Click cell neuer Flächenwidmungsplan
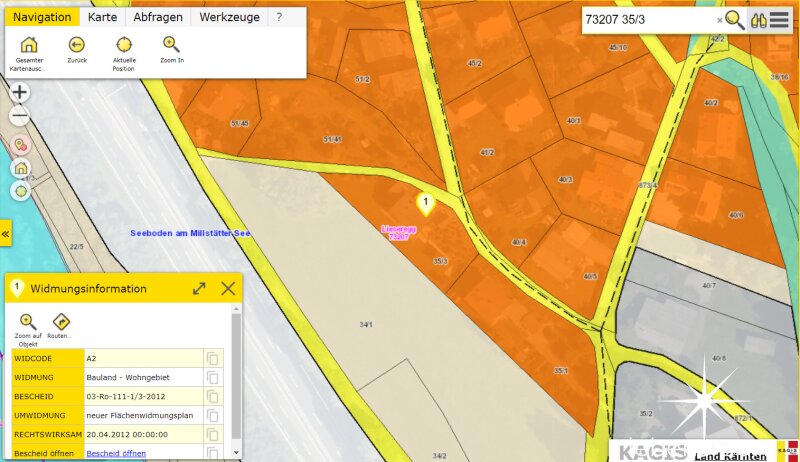 144,416
